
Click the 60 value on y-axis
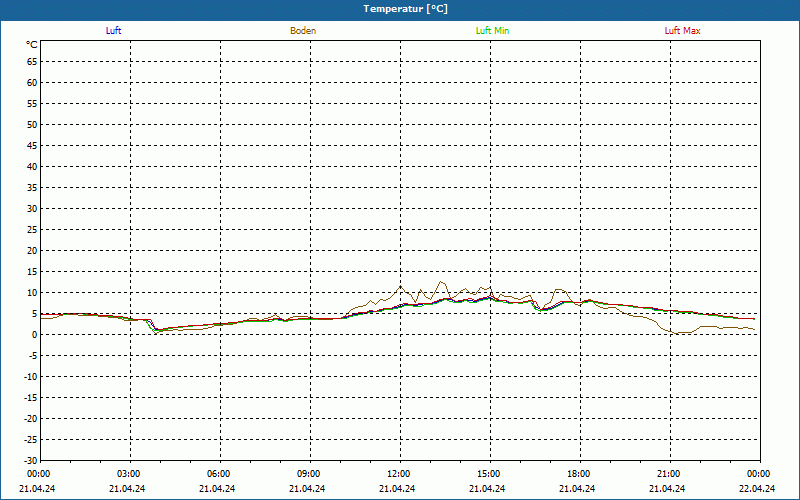(32, 83)
